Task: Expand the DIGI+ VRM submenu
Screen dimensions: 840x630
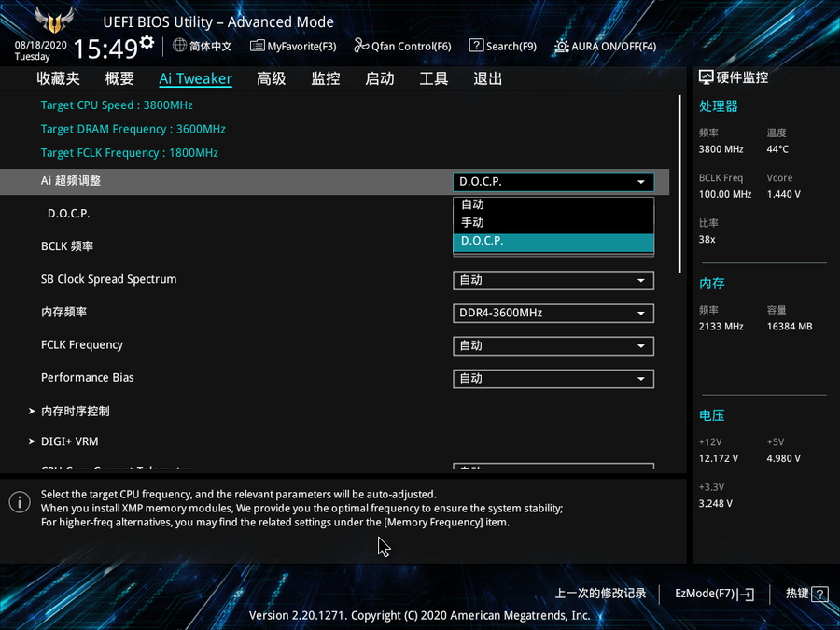Action: [69, 441]
